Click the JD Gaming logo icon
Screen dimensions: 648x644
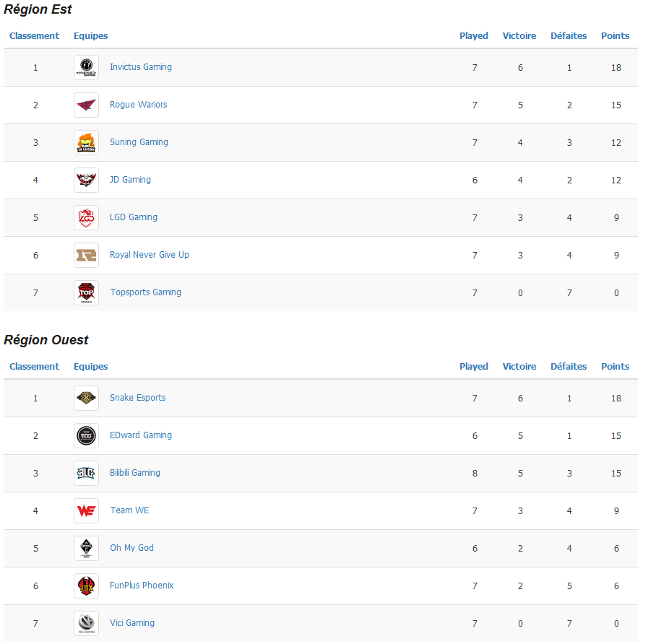(x=87, y=180)
